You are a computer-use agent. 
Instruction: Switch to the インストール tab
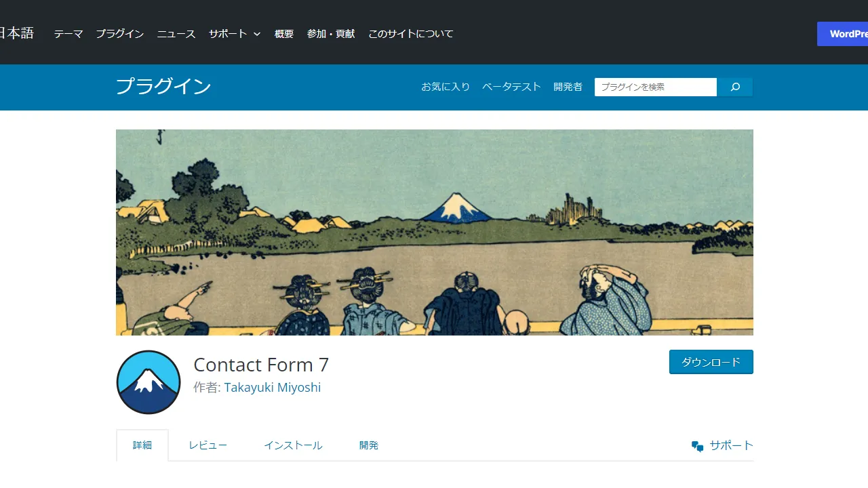293,445
